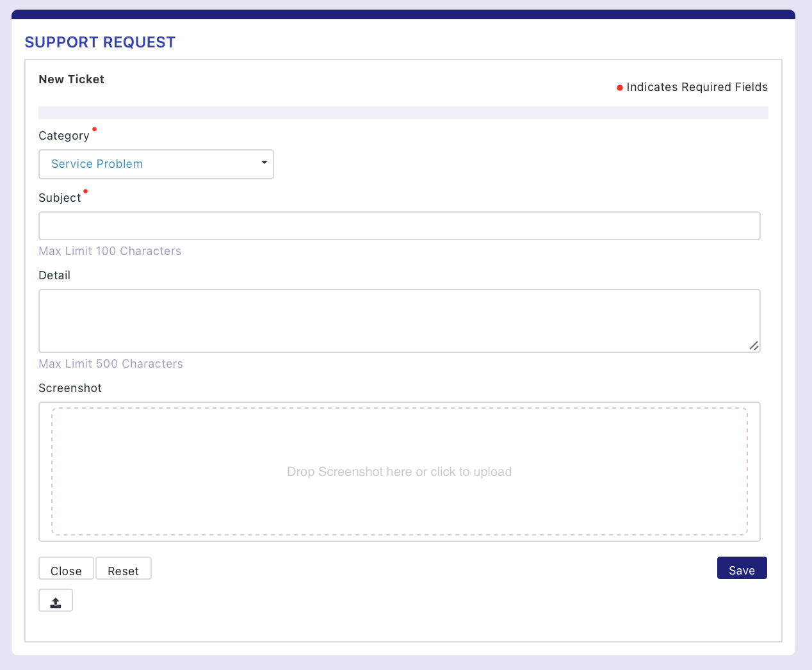Click the Screenshot field label
Image resolution: width=812 pixels, height=670 pixels.
[70, 388]
